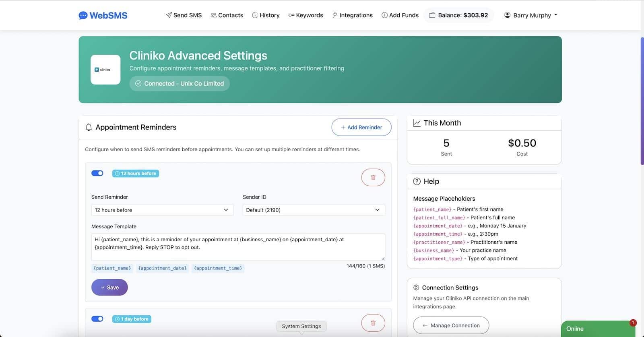
Task: Click the Cliniko logo thumbnail
Action: click(x=105, y=70)
